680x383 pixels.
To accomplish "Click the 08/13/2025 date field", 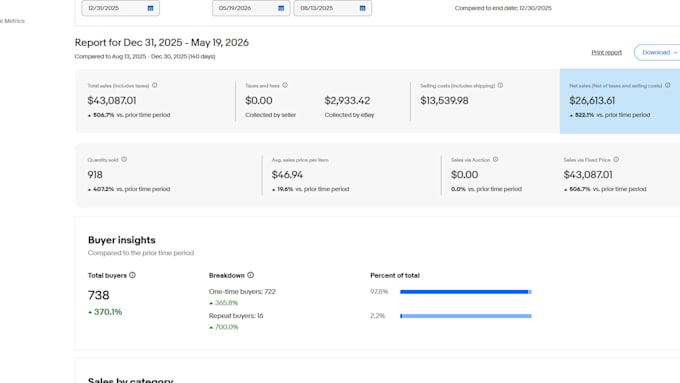I will click(x=333, y=8).
